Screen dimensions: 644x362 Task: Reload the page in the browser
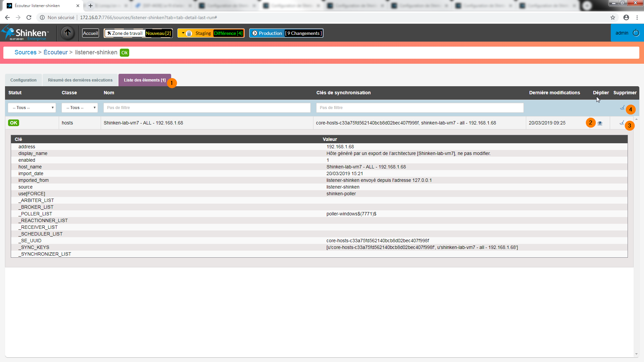29,17
